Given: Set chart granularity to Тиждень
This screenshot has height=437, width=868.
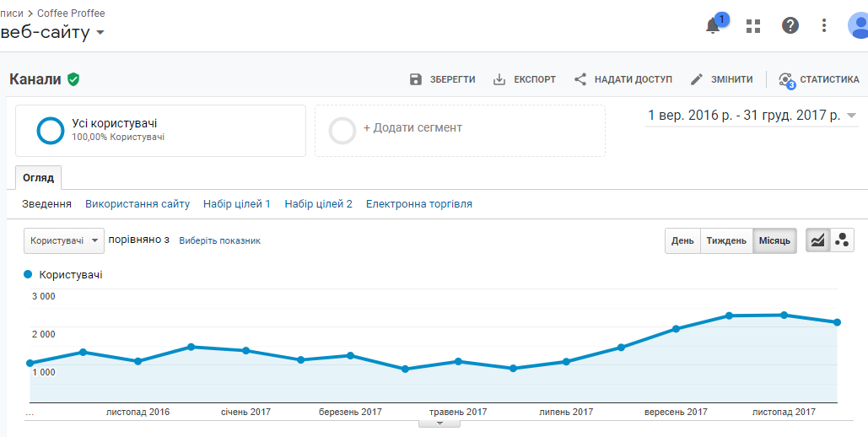Looking at the screenshot, I should pos(726,240).
